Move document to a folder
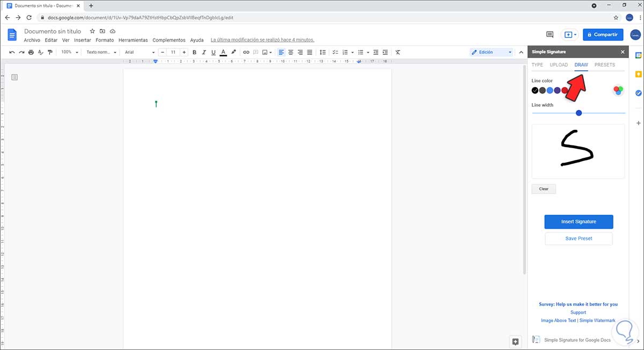 tap(102, 31)
